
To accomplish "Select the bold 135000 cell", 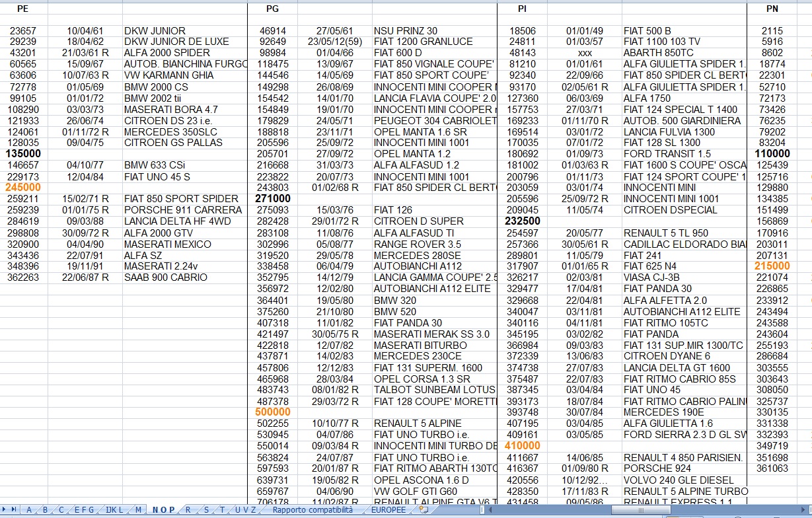I will pos(24,154).
